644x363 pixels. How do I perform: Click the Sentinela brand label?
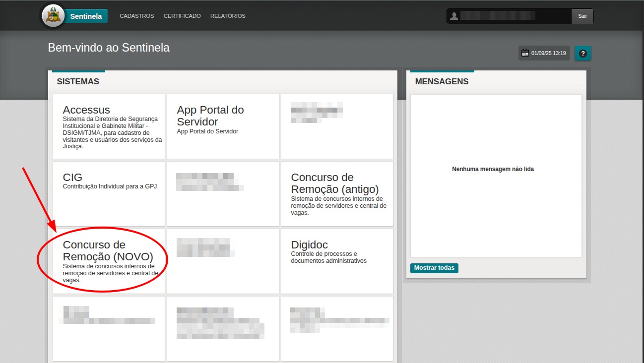tap(86, 16)
